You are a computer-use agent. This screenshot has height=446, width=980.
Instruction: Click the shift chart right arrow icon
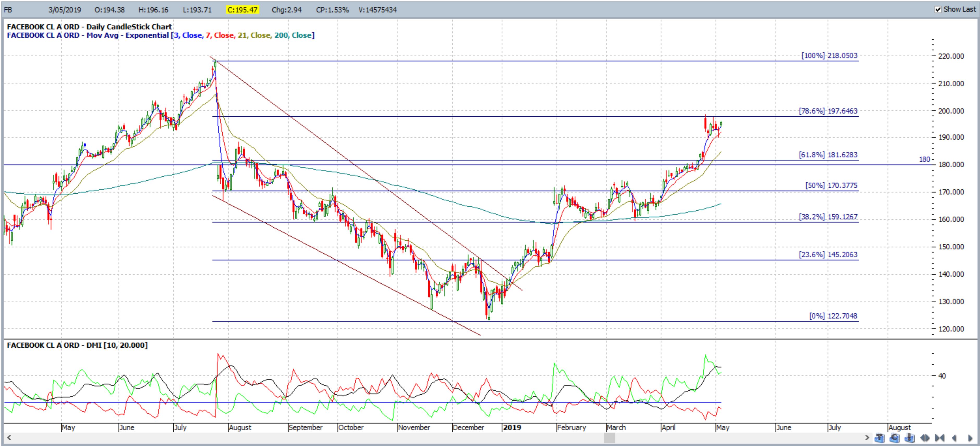970,438
